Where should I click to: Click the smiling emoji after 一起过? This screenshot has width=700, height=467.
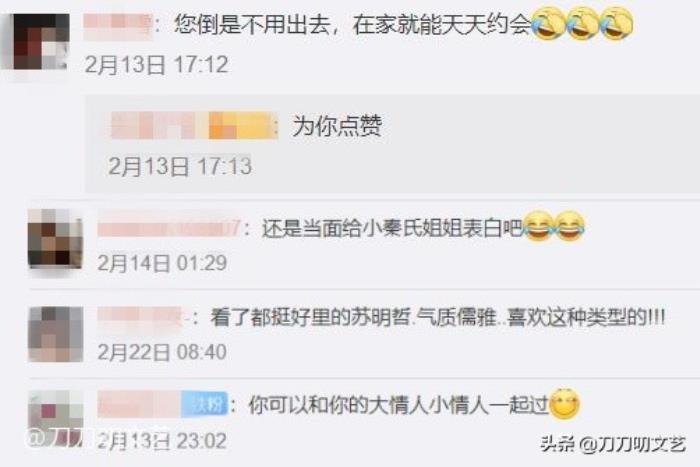(565, 404)
